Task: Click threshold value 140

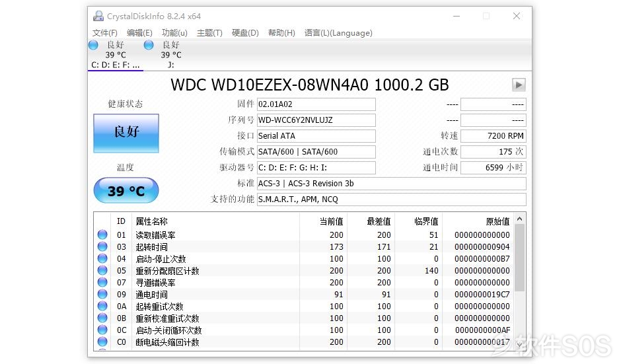Action: coord(431,271)
